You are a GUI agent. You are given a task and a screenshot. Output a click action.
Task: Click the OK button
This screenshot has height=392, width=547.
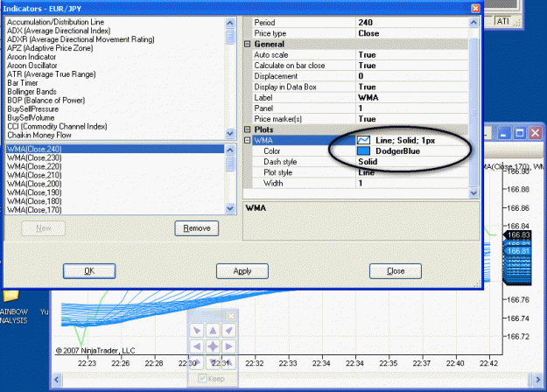(89, 271)
